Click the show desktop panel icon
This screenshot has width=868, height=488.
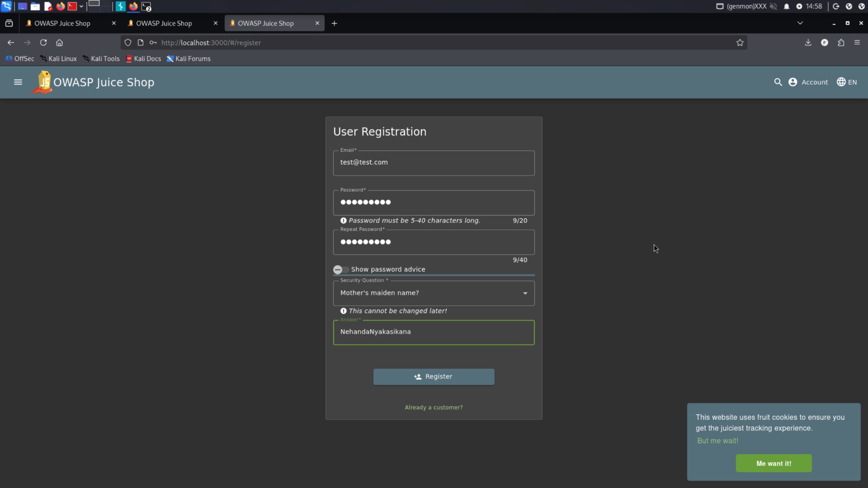click(x=22, y=6)
